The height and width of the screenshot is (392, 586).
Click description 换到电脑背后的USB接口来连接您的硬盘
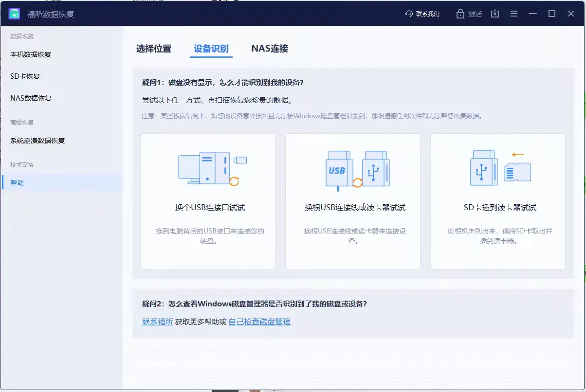pos(210,236)
